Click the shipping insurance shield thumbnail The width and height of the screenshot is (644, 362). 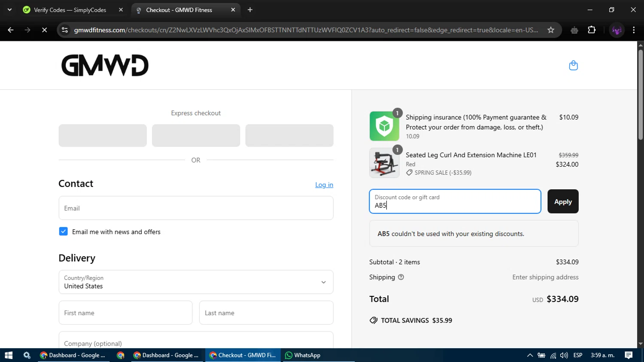tap(384, 126)
